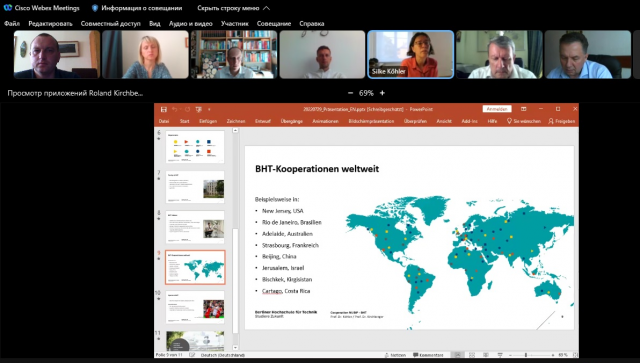Select slide 11 thumbnail
This screenshot has width=640, height=363.
[195, 341]
